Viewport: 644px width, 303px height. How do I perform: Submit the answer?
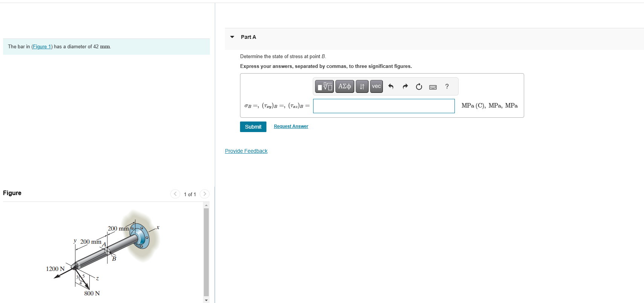tap(253, 127)
